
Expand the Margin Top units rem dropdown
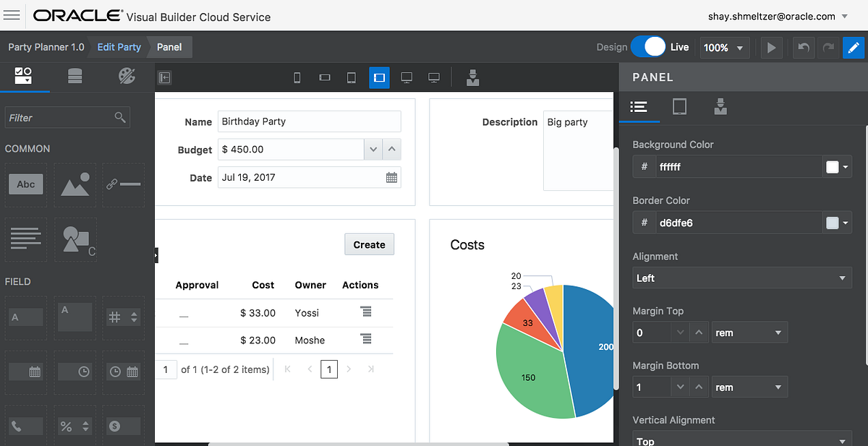[749, 333]
